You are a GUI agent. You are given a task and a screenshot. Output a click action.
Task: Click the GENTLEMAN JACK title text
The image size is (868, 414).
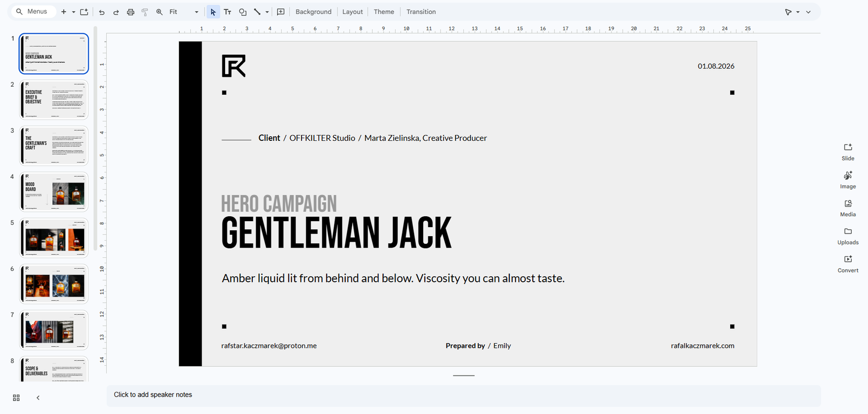pyautogui.click(x=336, y=233)
